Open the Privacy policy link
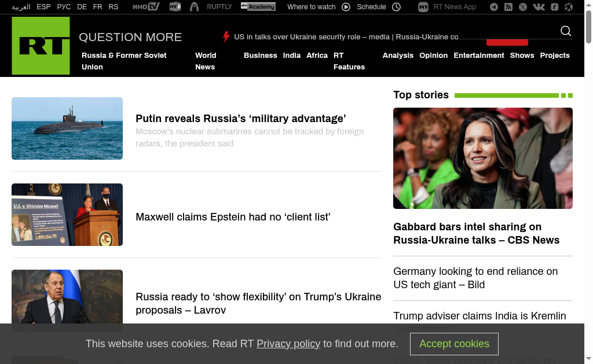This screenshot has width=593, height=364. [288, 344]
